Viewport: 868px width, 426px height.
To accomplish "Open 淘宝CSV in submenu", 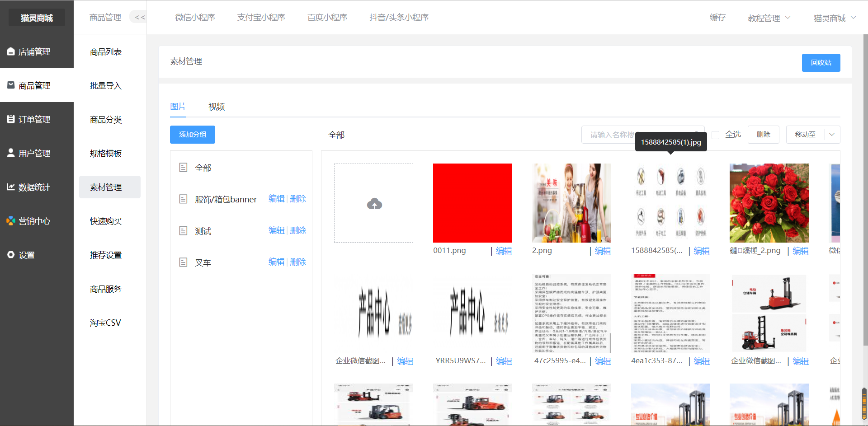I will tap(105, 323).
